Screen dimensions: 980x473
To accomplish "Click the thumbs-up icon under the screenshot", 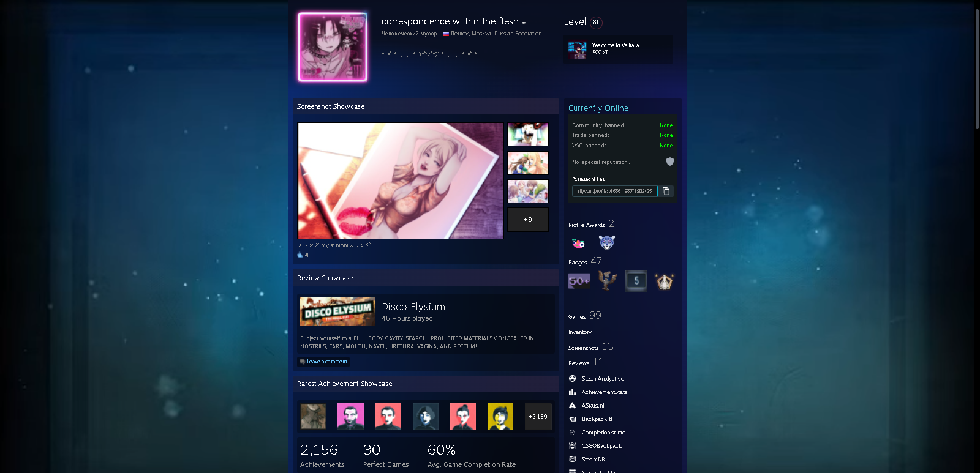I will (300, 255).
